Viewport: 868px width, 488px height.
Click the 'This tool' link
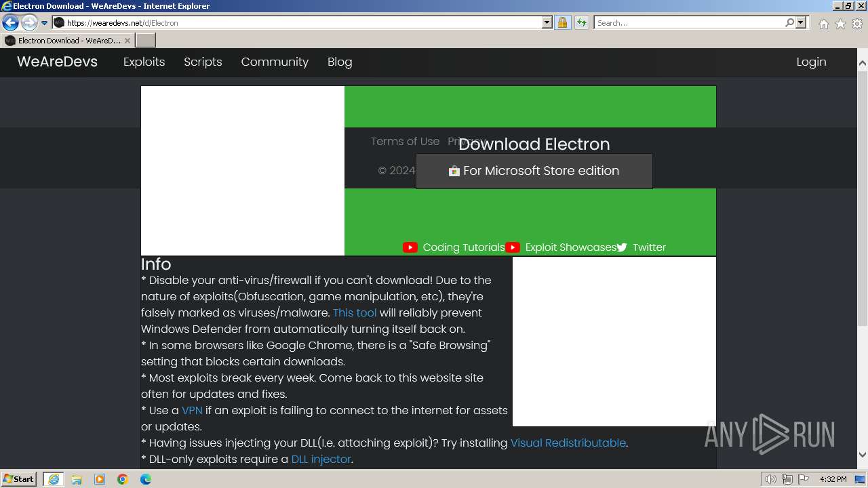click(x=355, y=312)
